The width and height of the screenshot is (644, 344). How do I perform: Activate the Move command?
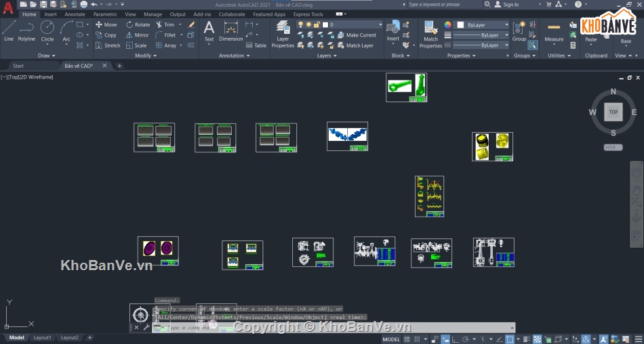(x=106, y=24)
